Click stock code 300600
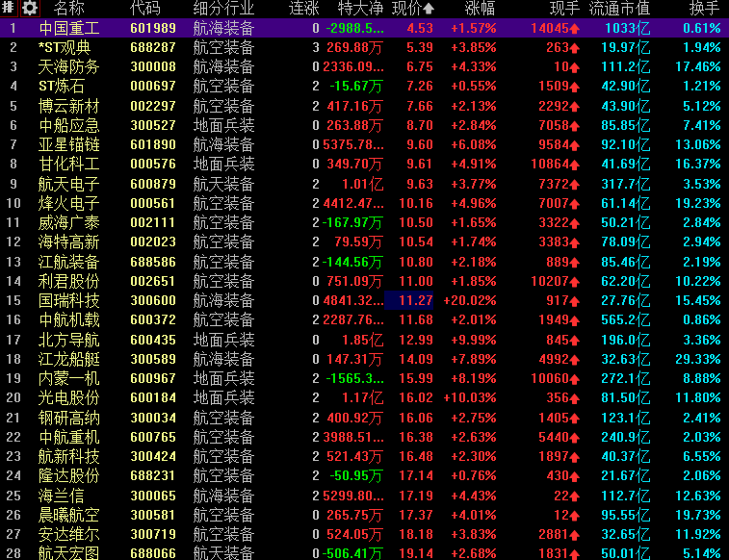 153,301
